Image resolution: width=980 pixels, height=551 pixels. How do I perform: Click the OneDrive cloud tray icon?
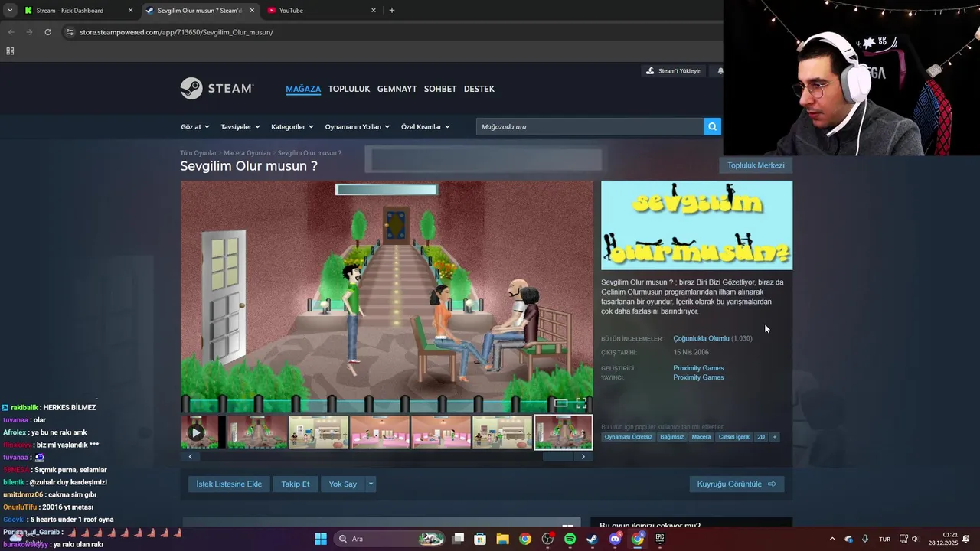click(848, 539)
